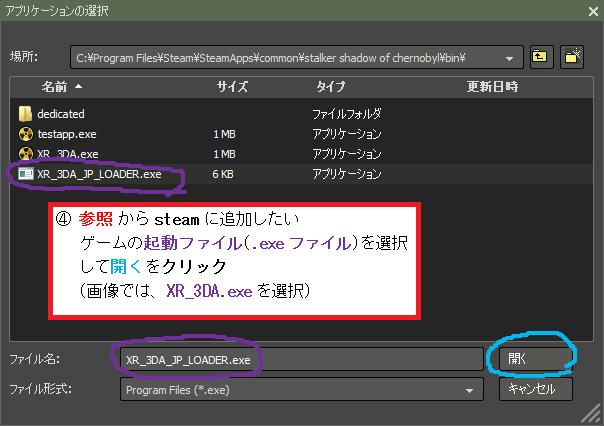This screenshot has width=604, height=426.
Task: Click the 6 KB size cell
Action: pyautogui.click(x=223, y=174)
